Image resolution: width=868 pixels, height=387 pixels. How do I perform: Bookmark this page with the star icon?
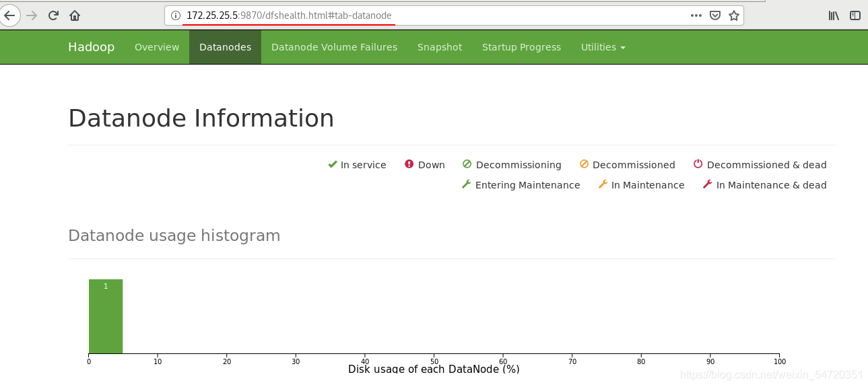click(x=734, y=15)
